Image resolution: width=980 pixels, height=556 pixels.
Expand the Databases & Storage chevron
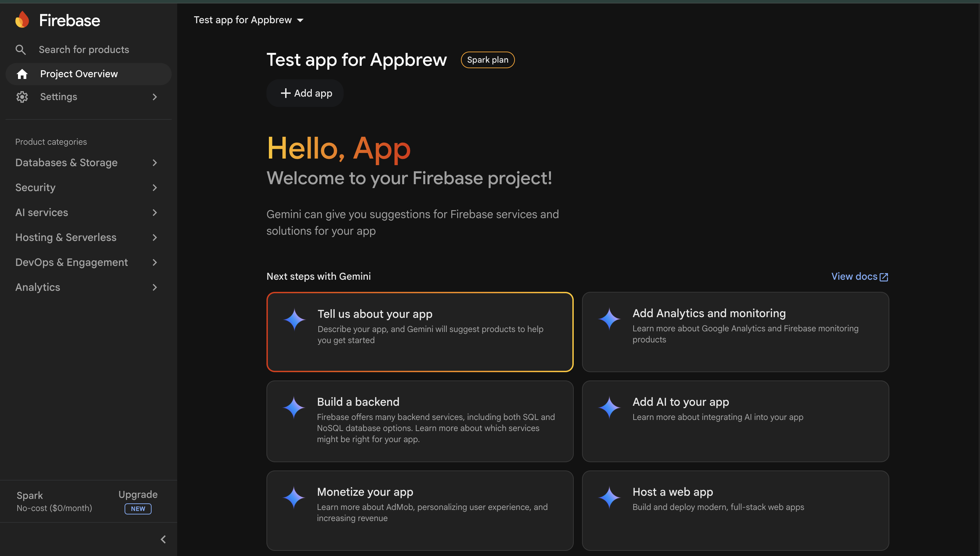(x=155, y=163)
